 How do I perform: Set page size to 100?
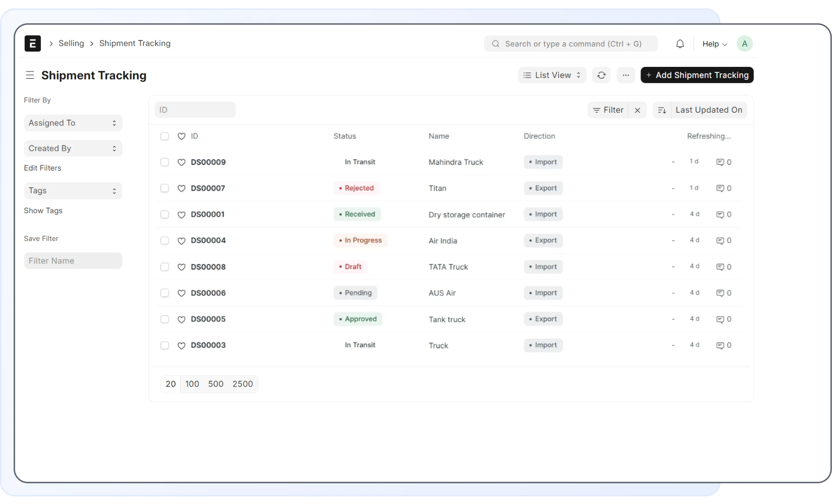[x=192, y=384]
